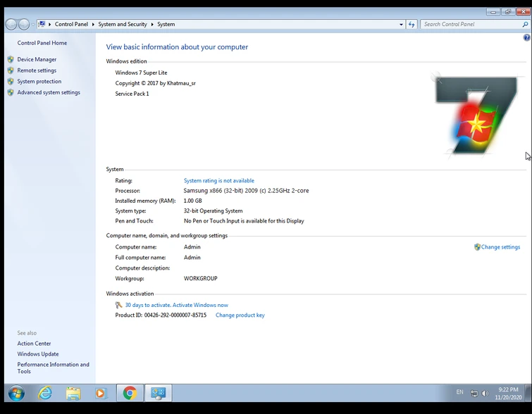Open address bar history dropdown
Image resolution: width=532 pixels, height=414 pixels.
(401, 25)
